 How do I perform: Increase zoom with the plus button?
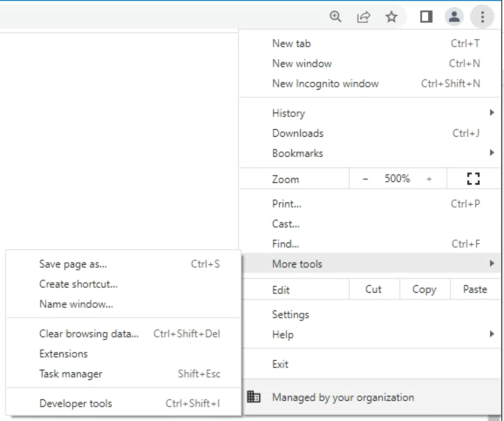[429, 179]
